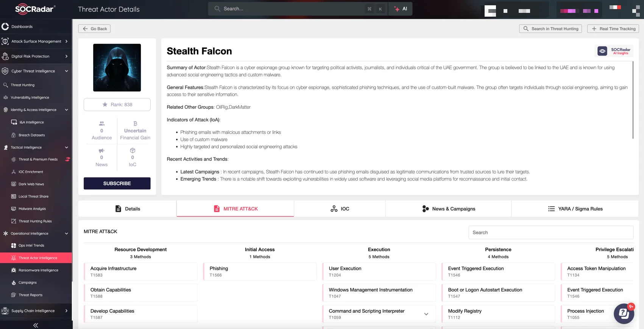Open the News & Campaigns tab

(448, 209)
